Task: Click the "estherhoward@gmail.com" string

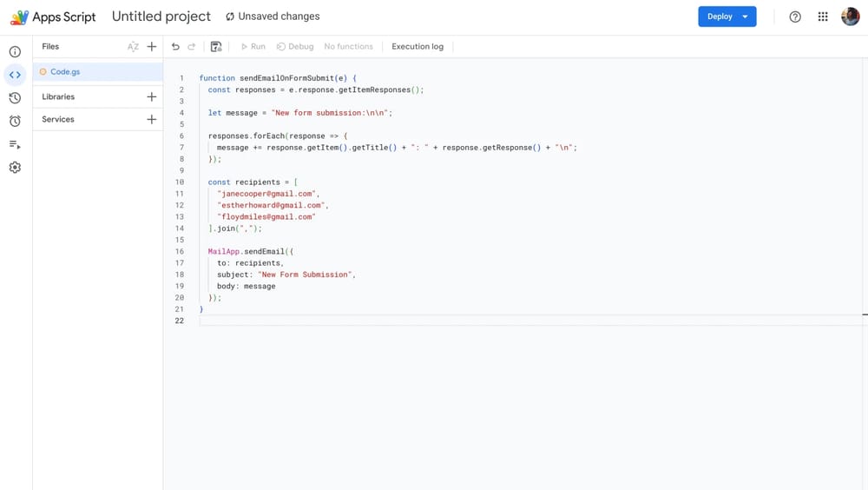Action: coord(271,206)
